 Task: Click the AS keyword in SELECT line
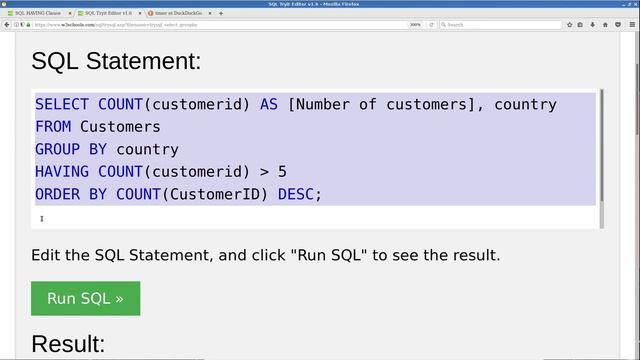269,104
